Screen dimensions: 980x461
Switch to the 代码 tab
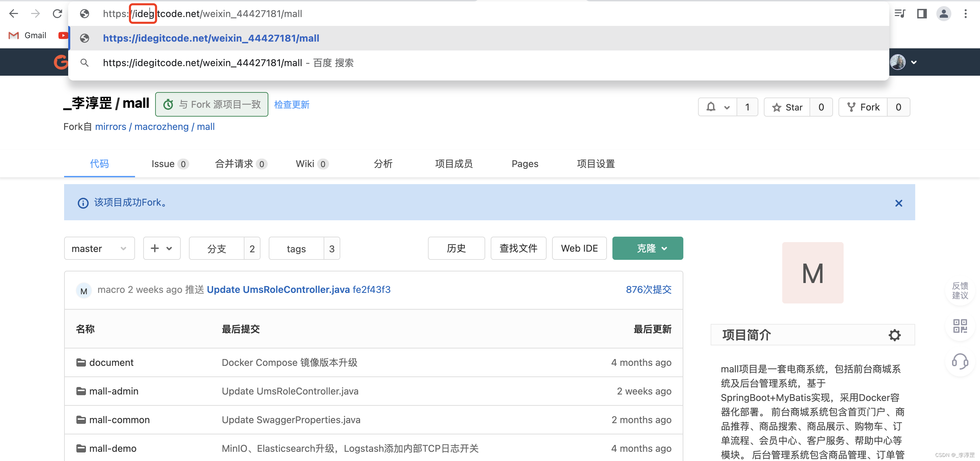[99, 164]
